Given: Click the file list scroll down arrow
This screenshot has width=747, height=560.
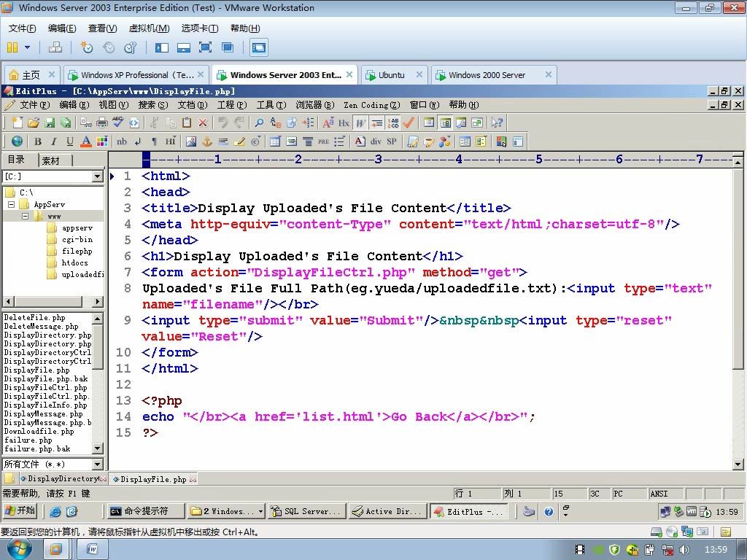Looking at the screenshot, I should (97, 448).
